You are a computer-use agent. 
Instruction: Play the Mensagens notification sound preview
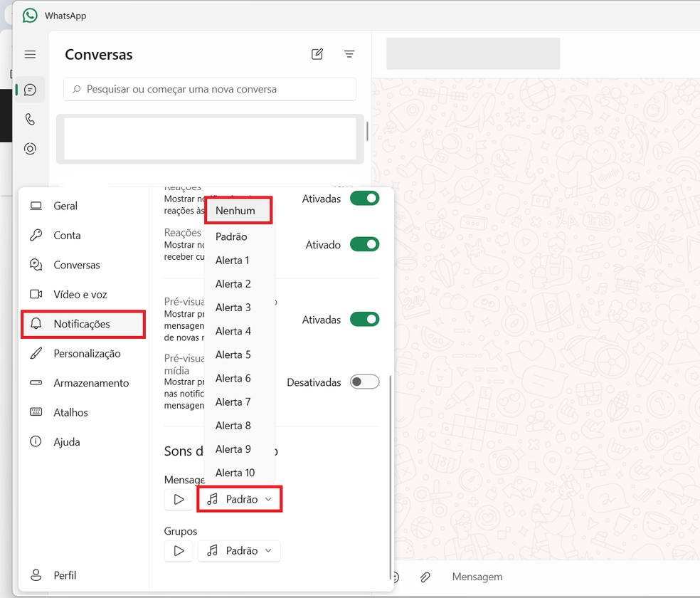179,499
